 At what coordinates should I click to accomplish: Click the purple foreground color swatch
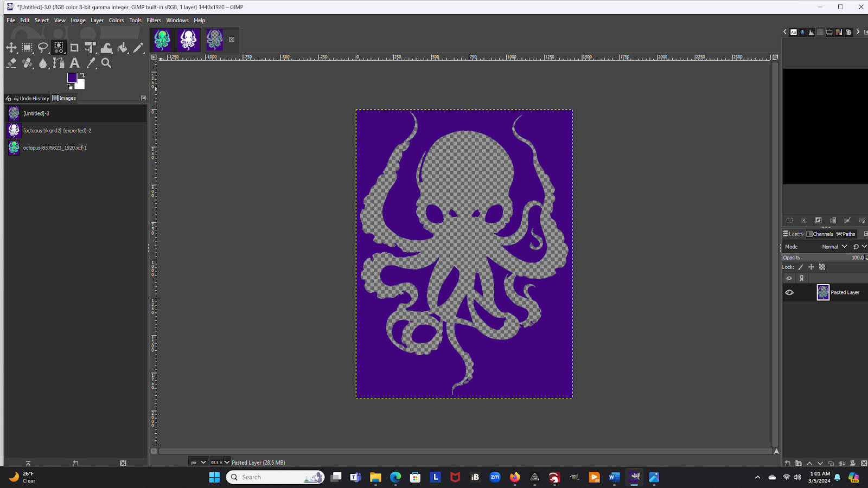click(x=72, y=78)
